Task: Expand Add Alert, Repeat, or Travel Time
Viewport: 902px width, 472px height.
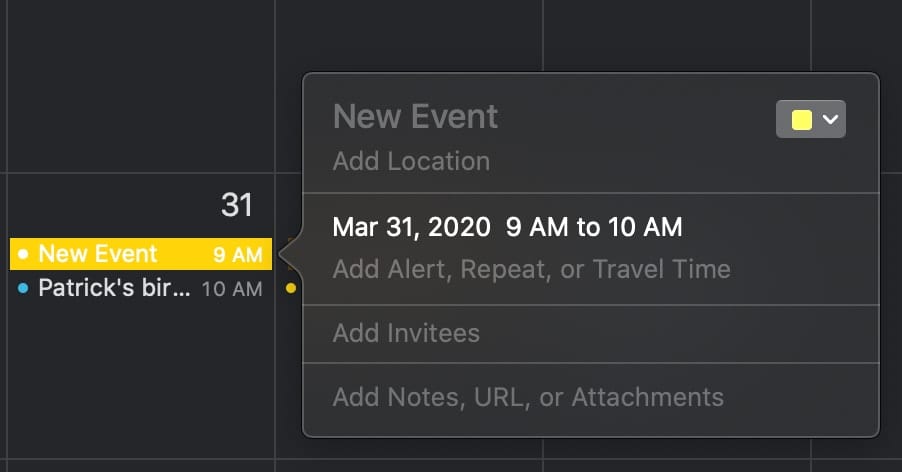Action: 531,269
